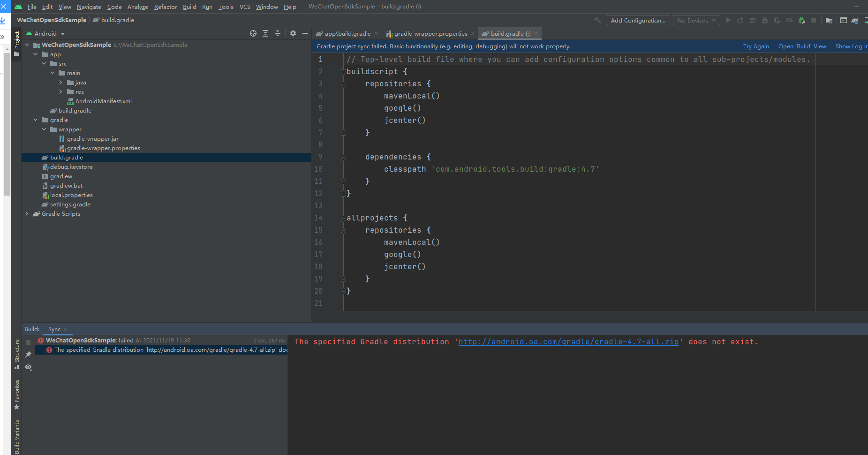Close the Sync tab in Build panel
868x455 pixels.
tap(66, 329)
